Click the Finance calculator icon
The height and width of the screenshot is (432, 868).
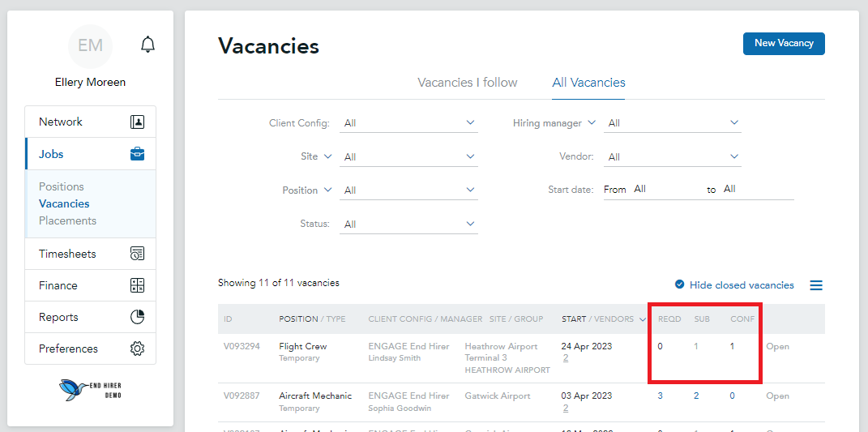[x=137, y=285]
